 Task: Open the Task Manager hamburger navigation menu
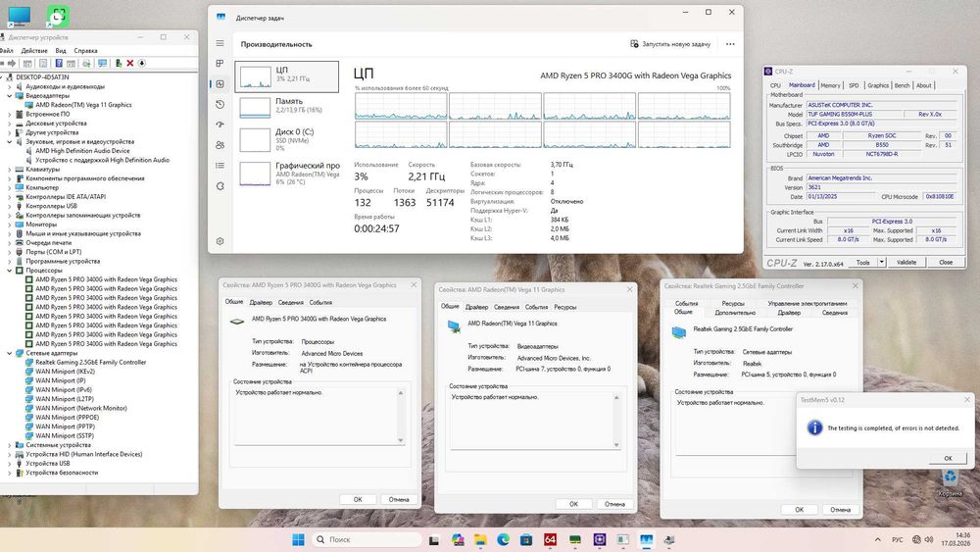click(220, 43)
